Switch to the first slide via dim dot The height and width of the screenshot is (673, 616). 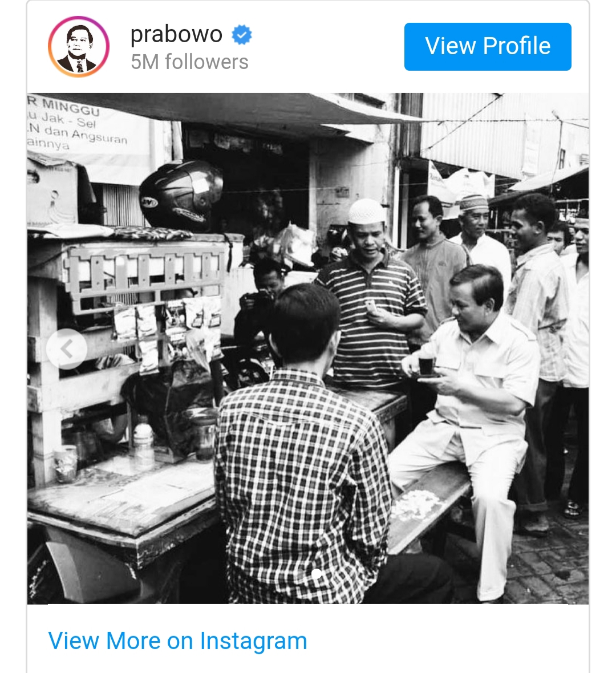[x=300, y=574]
